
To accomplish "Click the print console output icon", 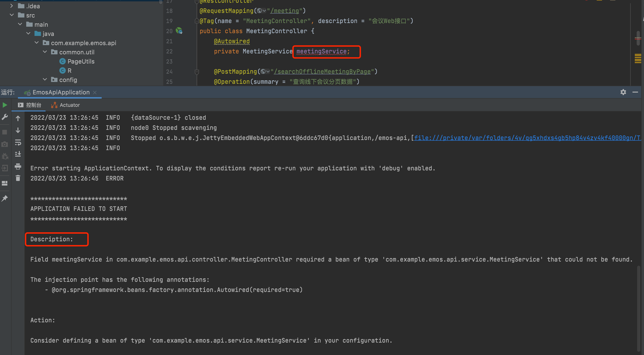I will pos(18,166).
